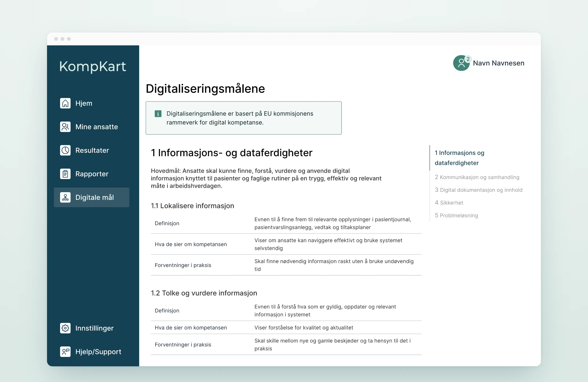This screenshot has width=588, height=382.
Task: Open Rapporter in the sidebar
Action: pos(92,174)
